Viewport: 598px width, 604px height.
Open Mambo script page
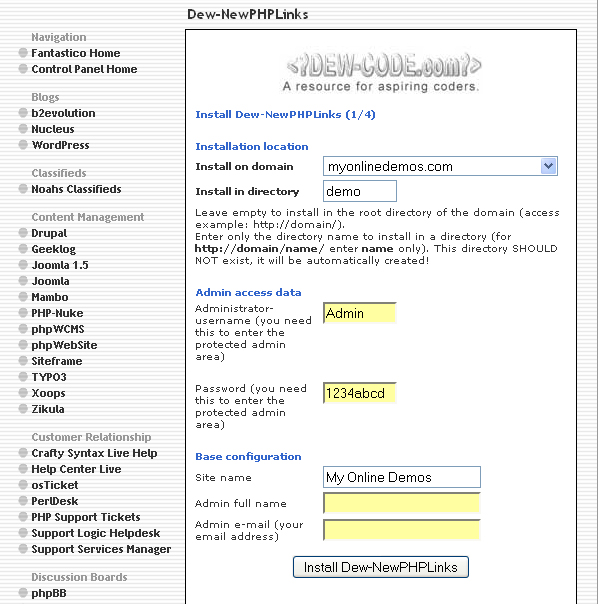pos(50,297)
